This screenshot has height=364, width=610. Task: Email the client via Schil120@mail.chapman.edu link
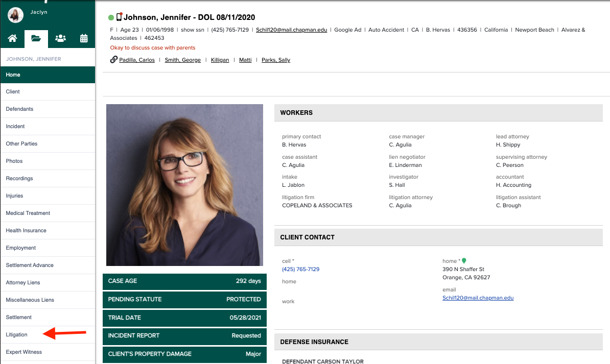(291, 30)
